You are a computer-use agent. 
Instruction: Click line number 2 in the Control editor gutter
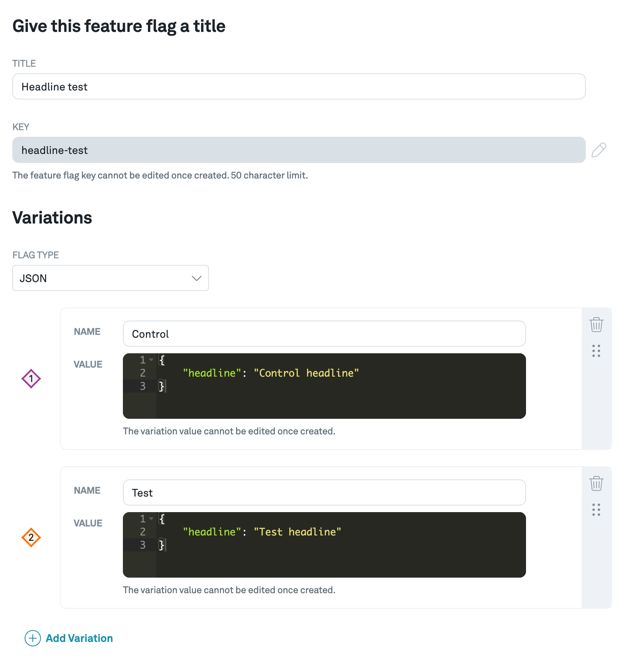click(143, 373)
